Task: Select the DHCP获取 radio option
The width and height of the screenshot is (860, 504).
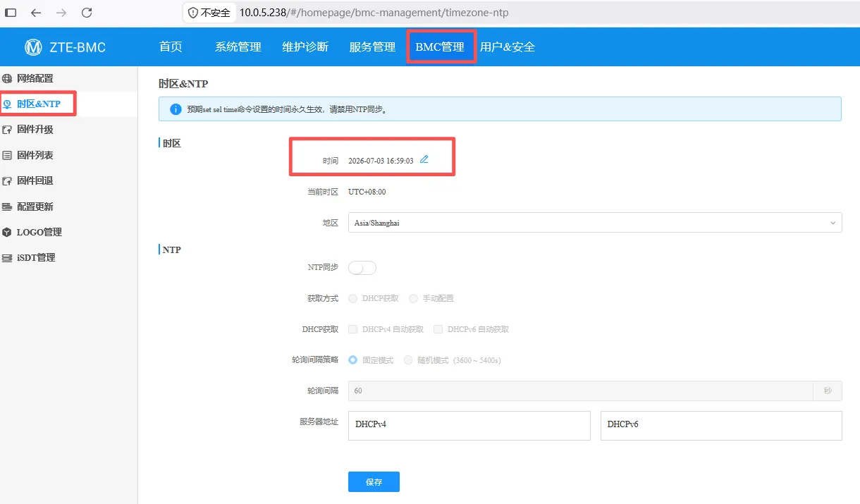Action: coord(352,298)
